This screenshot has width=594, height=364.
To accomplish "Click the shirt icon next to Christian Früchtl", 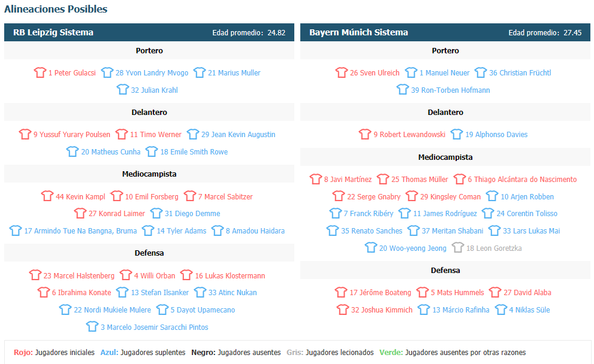I will tap(481, 72).
